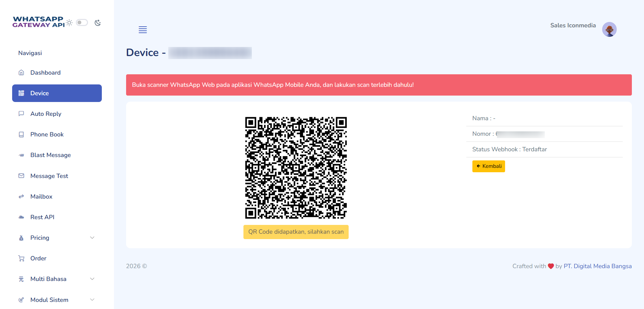The image size is (644, 309).
Task: Click the PT. Digital Media Bangsa link
Action: click(x=597, y=266)
